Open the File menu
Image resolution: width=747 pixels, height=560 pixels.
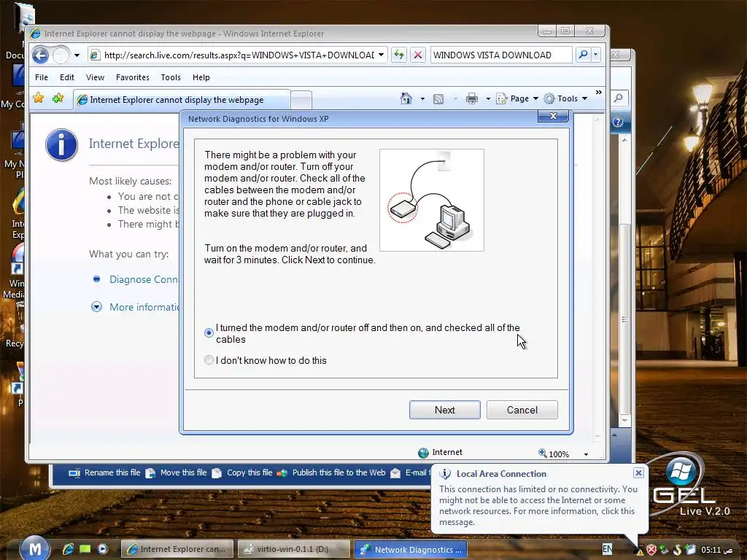42,77
